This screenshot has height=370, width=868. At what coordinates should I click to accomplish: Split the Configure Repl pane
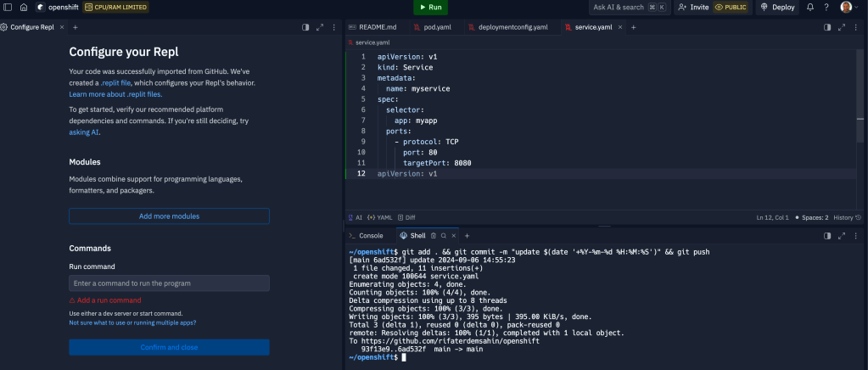coord(305,27)
